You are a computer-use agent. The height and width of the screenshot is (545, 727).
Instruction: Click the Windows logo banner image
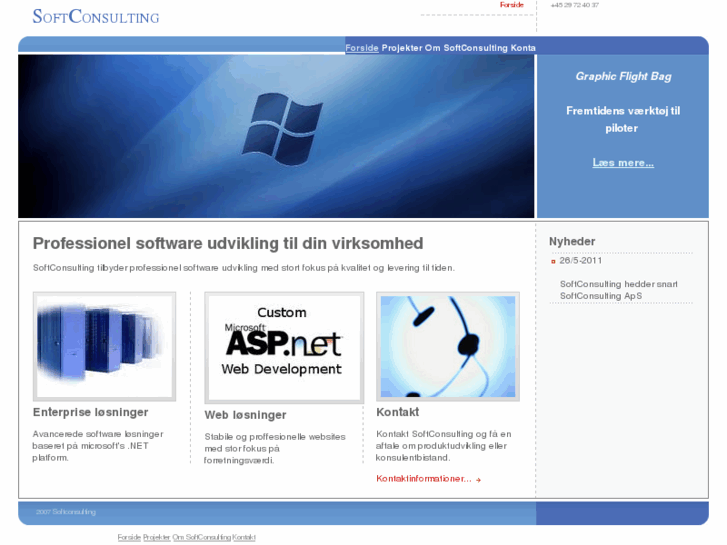276,136
